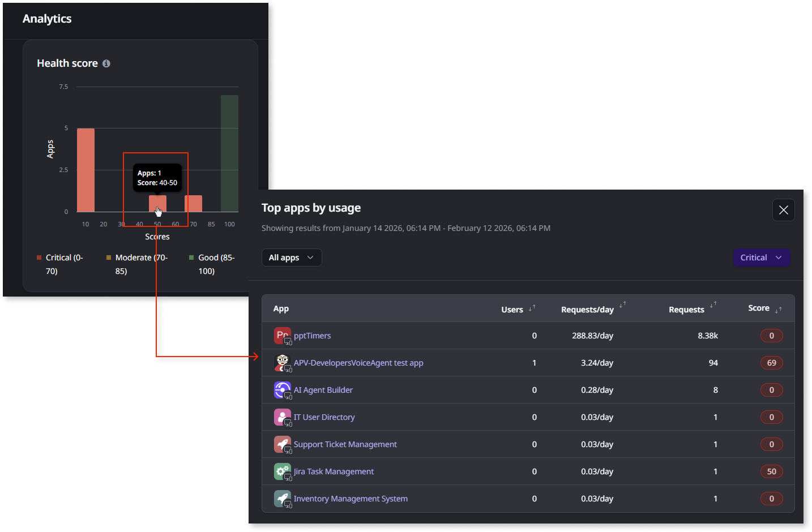Image resolution: width=812 pixels, height=532 pixels.
Task: Click the IT User Directory app icon
Action: [x=282, y=417]
